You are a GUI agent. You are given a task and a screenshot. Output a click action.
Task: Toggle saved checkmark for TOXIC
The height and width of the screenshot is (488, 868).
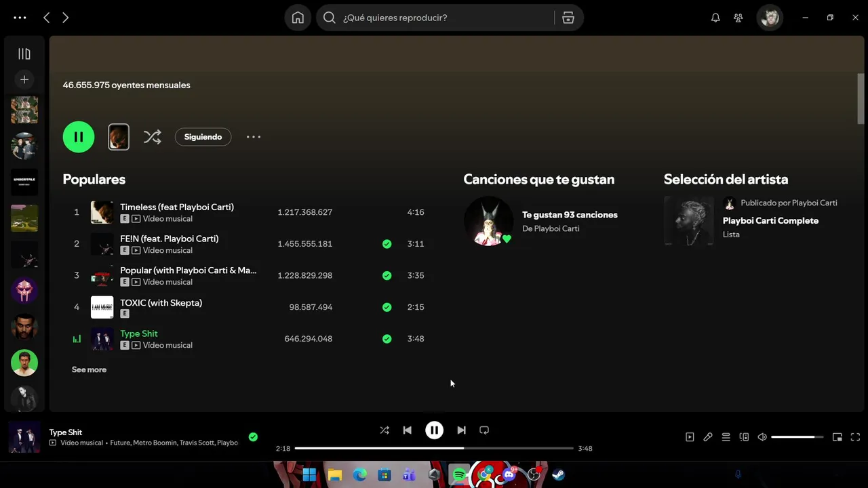pyautogui.click(x=387, y=307)
